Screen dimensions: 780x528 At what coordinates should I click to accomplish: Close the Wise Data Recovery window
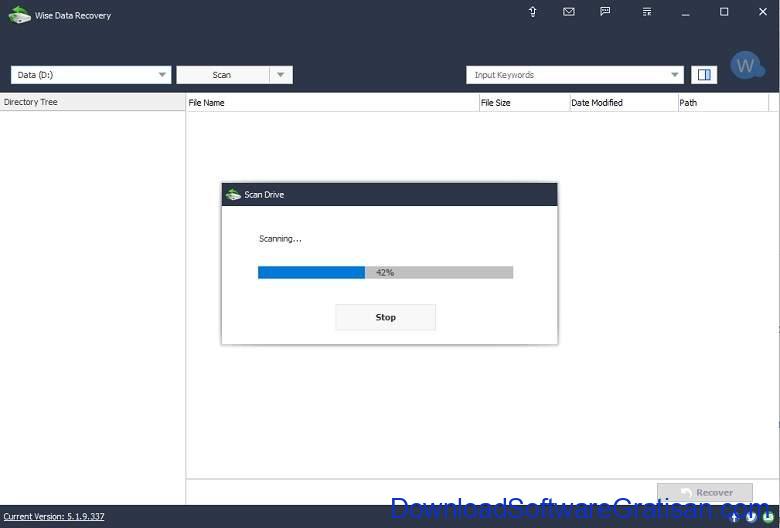pos(763,12)
